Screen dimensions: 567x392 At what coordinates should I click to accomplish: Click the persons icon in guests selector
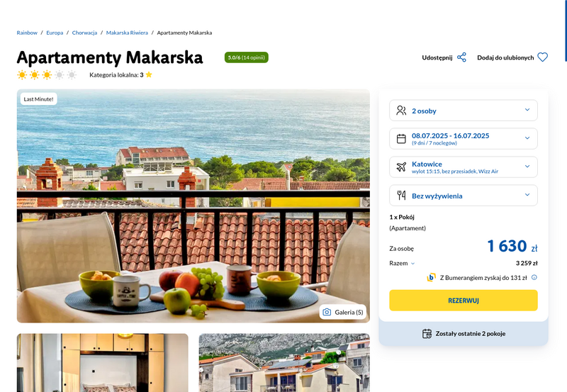401,111
